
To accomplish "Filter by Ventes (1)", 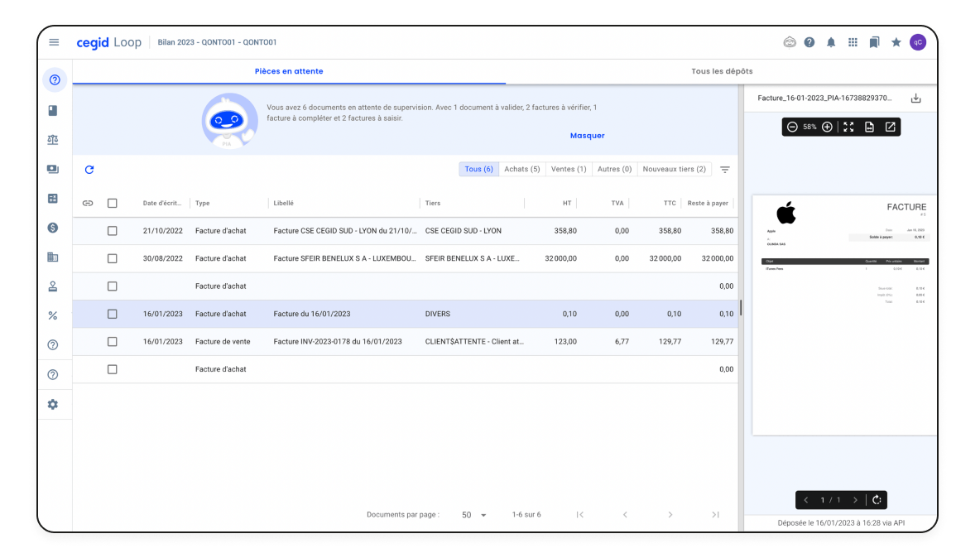I will pyautogui.click(x=569, y=170).
